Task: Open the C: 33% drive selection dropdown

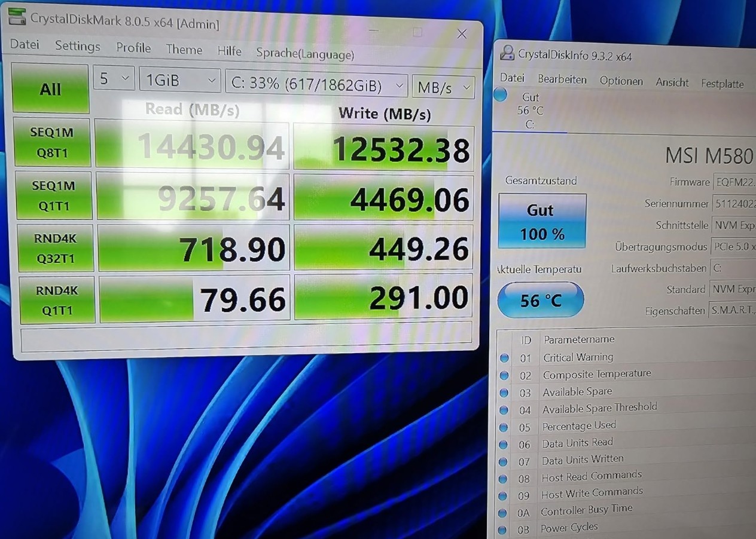Action: click(316, 84)
